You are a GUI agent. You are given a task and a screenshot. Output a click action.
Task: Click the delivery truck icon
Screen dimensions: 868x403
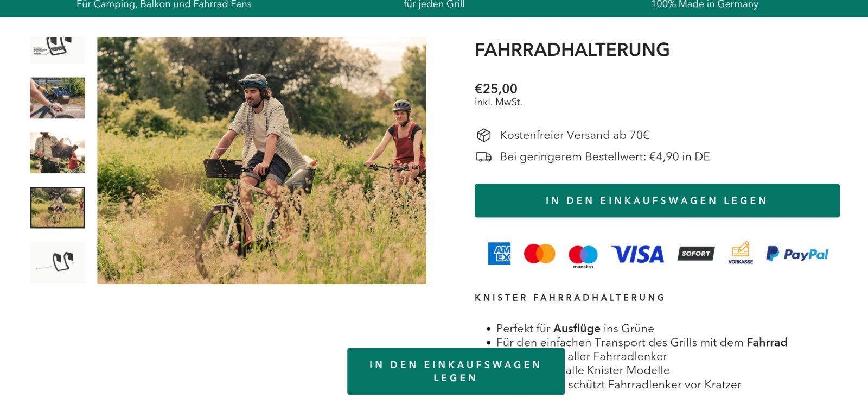pyautogui.click(x=483, y=157)
